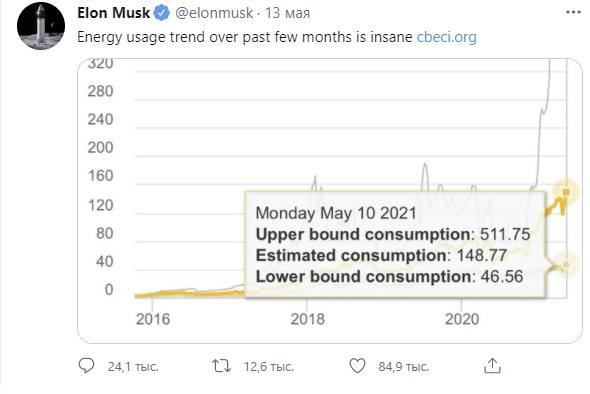Retweet using the arrows icon
This screenshot has height=394, width=590.
pyautogui.click(x=221, y=366)
